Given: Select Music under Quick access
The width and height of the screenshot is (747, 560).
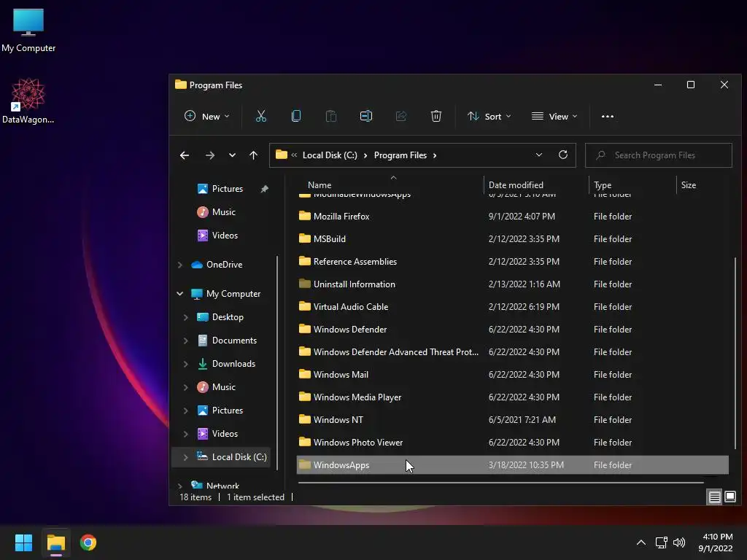Looking at the screenshot, I should [223, 212].
